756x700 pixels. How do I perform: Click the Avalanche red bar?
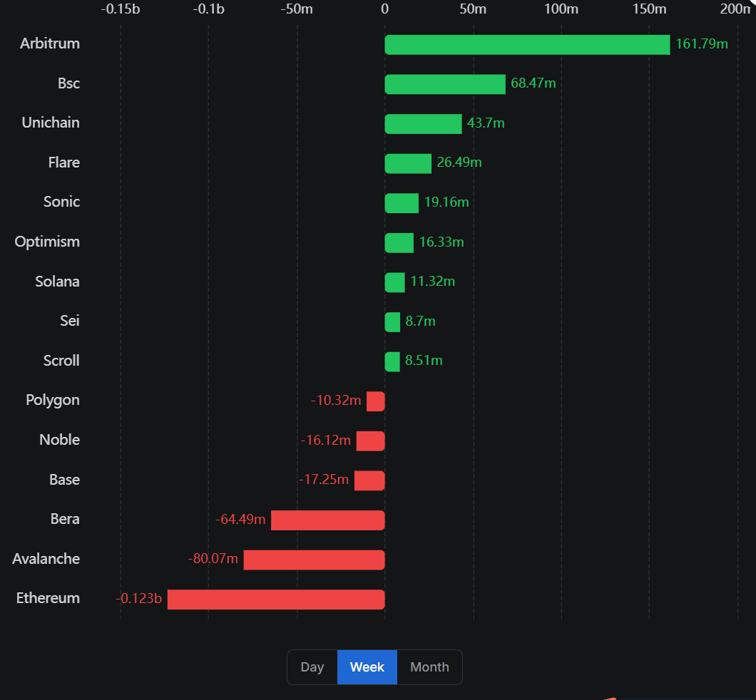314,560
